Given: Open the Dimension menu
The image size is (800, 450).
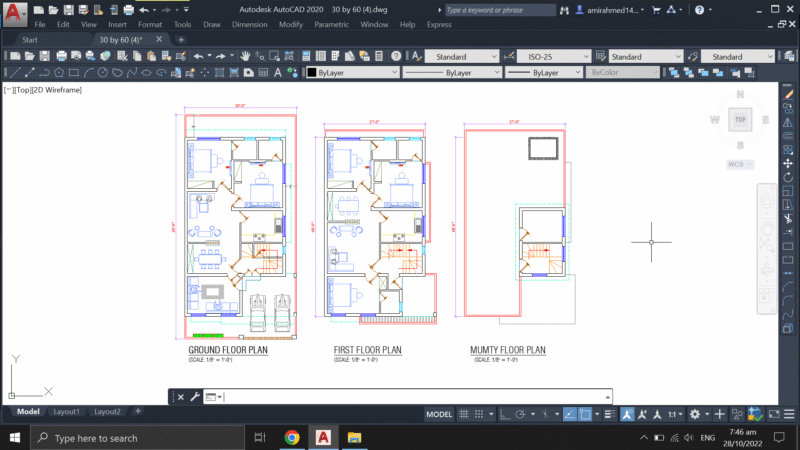Looking at the screenshot, I should (249, 24).
